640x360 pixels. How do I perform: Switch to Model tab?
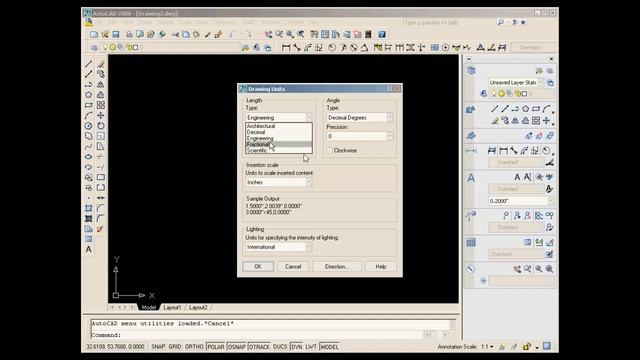click(x=149, y=307)
